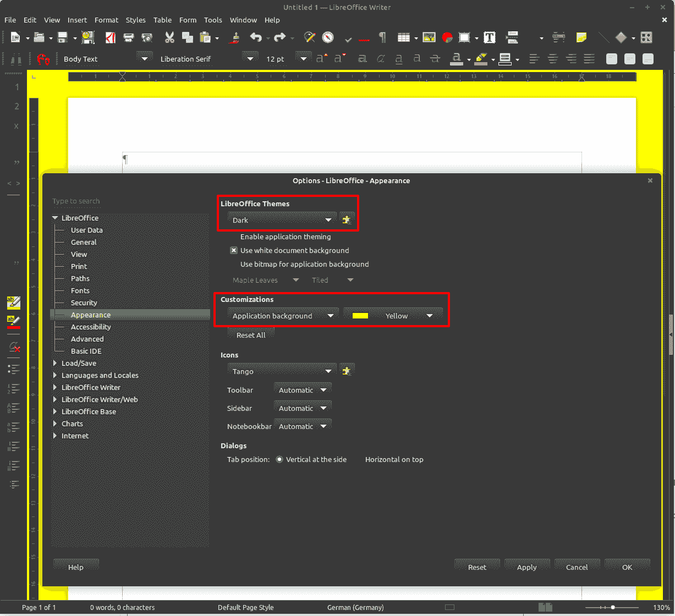Click the Reset button beside Apply
675x616 pixels.
coord(477,567)
